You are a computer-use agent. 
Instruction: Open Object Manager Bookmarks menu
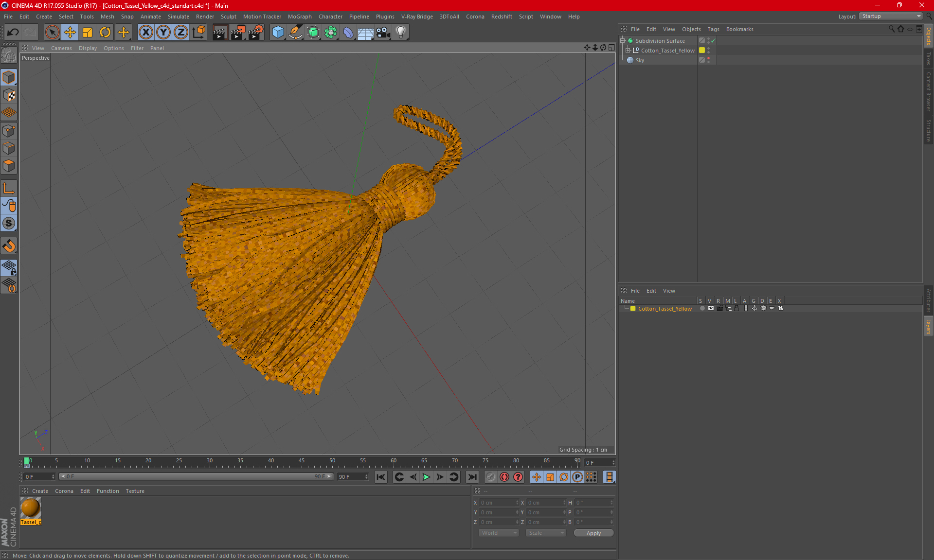(739, 29)
